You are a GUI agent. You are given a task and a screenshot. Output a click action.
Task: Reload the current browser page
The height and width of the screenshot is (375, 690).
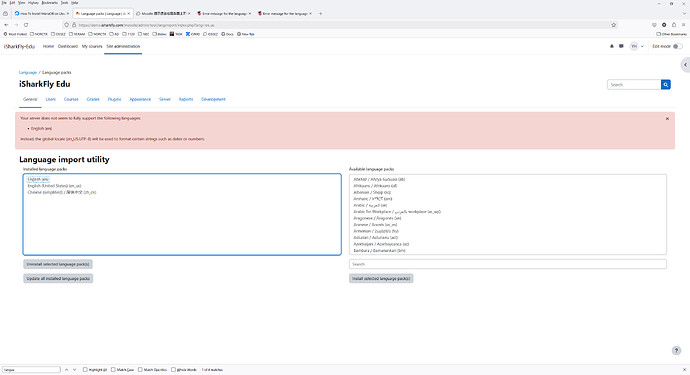[x=26, y=25]
